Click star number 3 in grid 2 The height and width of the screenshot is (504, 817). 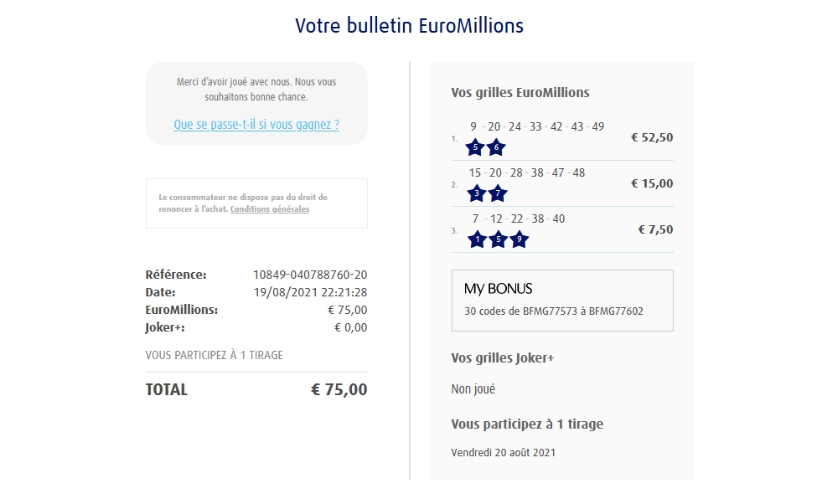(476, 194)
